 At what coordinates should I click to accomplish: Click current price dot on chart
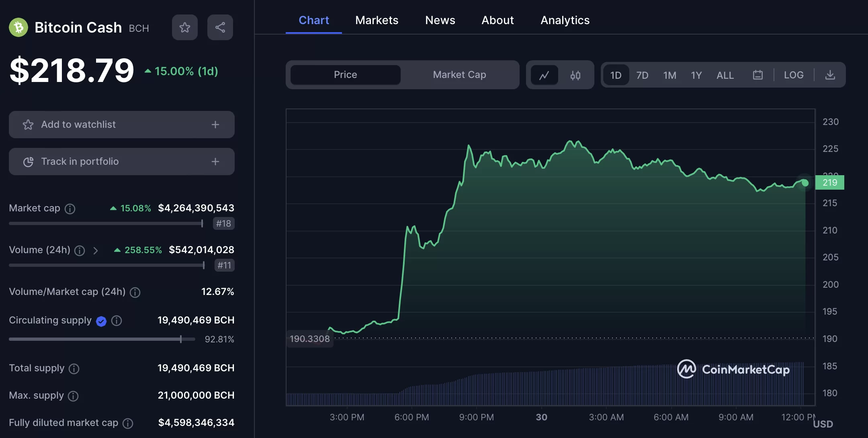pos(805,183)
